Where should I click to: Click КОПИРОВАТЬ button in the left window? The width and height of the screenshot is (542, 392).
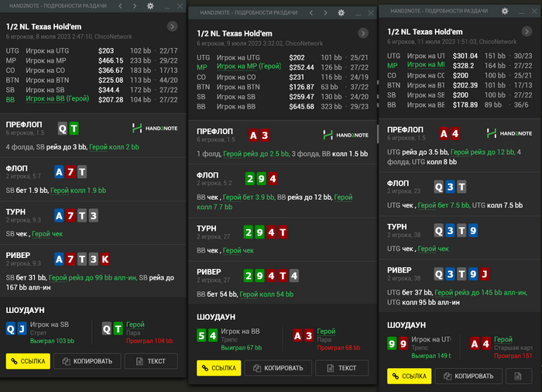87,361
